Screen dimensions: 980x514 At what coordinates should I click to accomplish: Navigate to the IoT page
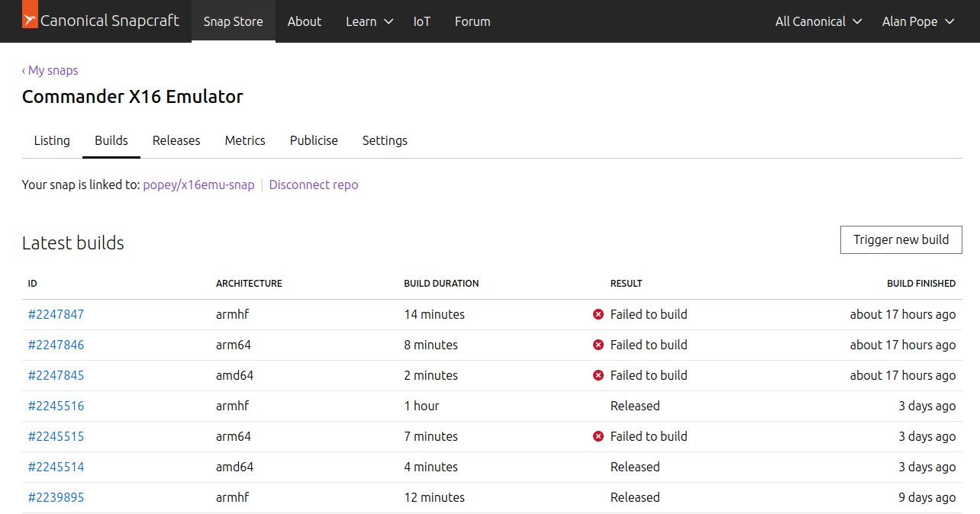coord(422,21)
